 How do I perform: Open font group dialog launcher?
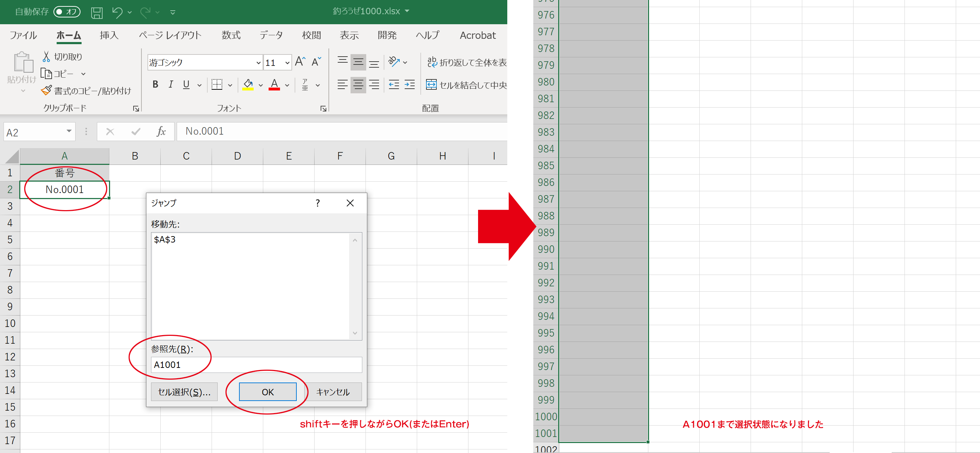pyautogui.click(x=323, y=109)
